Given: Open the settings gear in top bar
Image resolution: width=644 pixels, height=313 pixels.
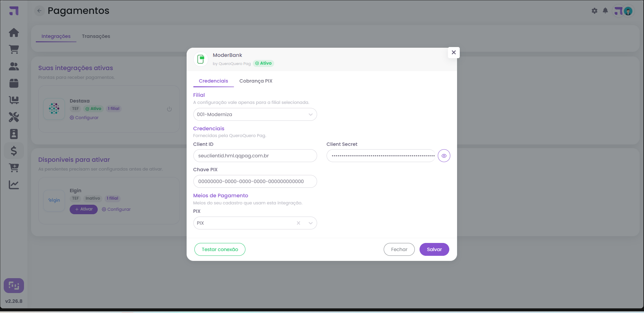Looking at the screenshot, I should coord(595,11).
